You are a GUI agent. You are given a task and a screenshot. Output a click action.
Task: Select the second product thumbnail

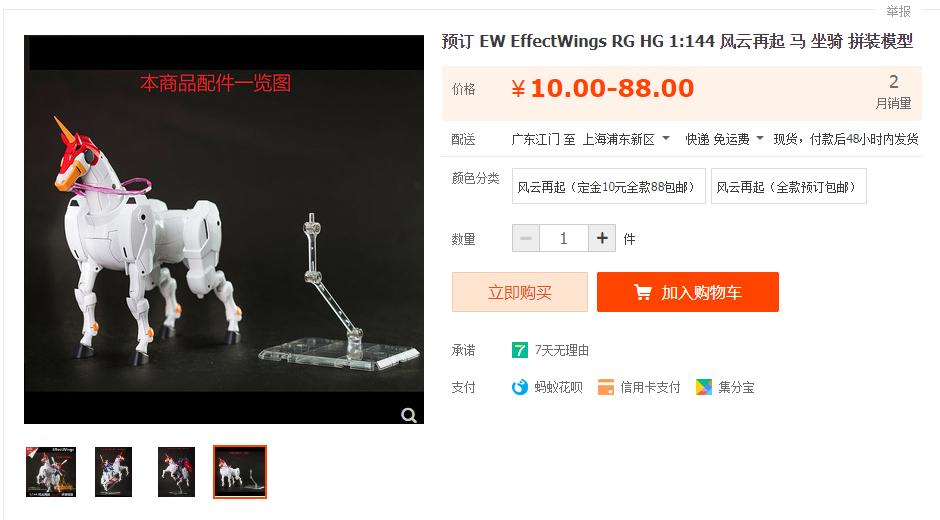[113, 472]
